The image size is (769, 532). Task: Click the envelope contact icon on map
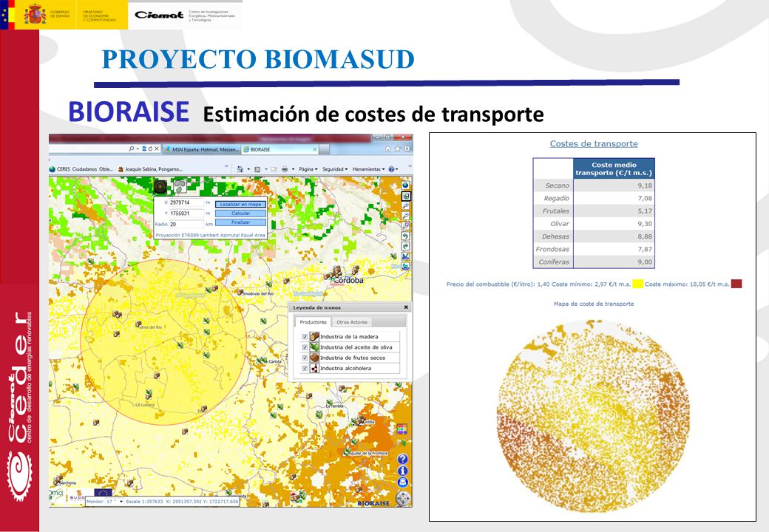(x=403, y=482)
